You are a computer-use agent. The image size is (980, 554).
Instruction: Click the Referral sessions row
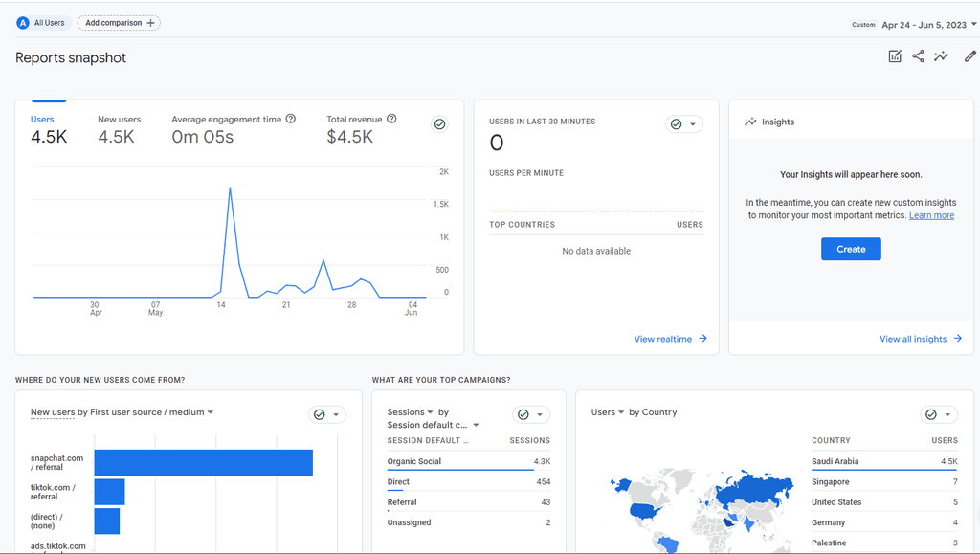(469, 502)
